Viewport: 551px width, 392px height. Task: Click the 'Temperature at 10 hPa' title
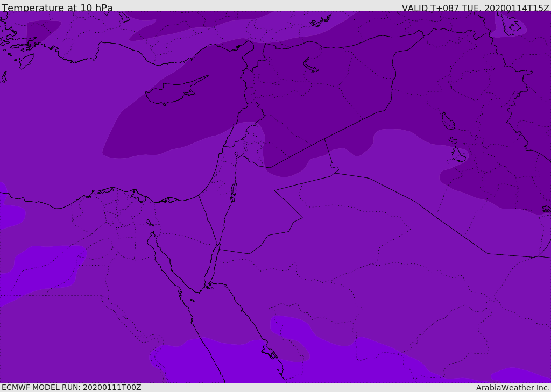[x=57, y=8]
